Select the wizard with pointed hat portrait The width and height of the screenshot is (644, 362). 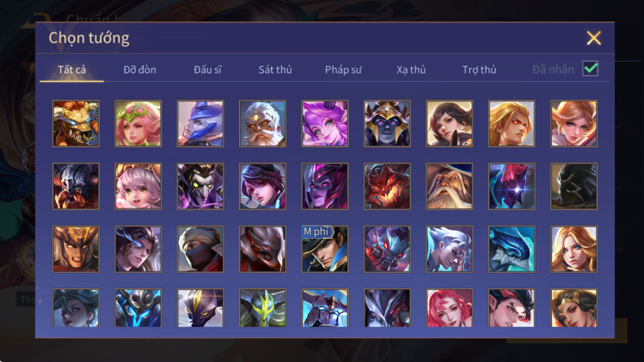449,186
